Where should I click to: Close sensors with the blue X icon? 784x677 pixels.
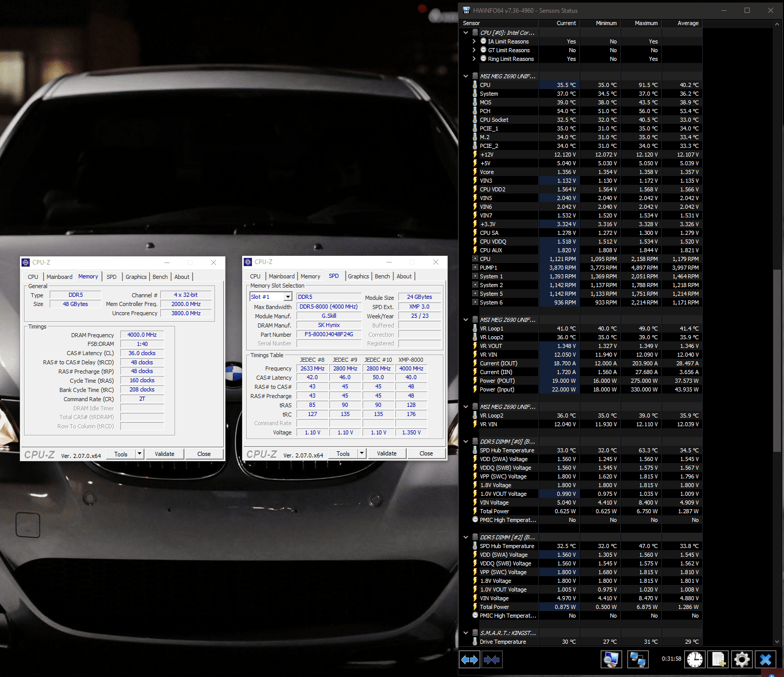(x=766, y=660)
